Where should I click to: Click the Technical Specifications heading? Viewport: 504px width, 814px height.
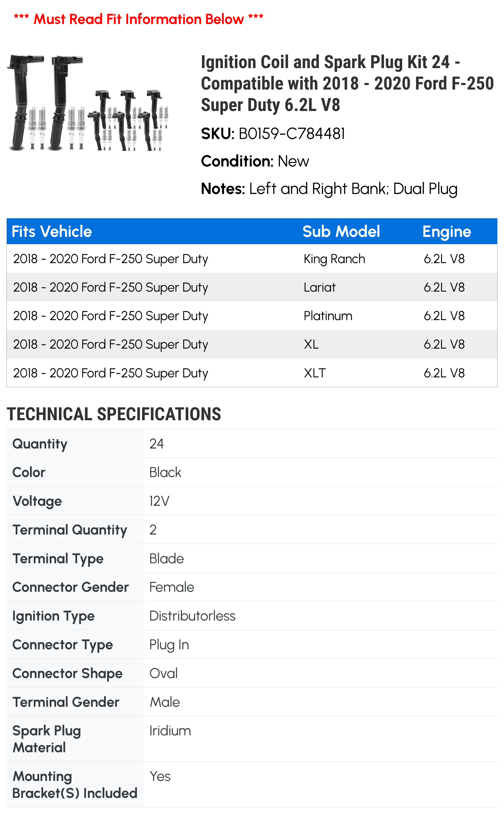coord(114,414)
